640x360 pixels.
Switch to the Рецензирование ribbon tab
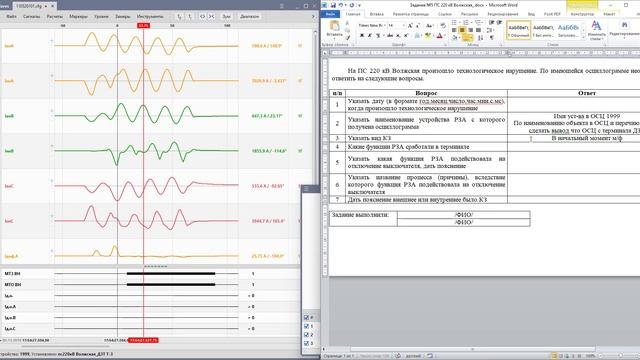point(503,14)
